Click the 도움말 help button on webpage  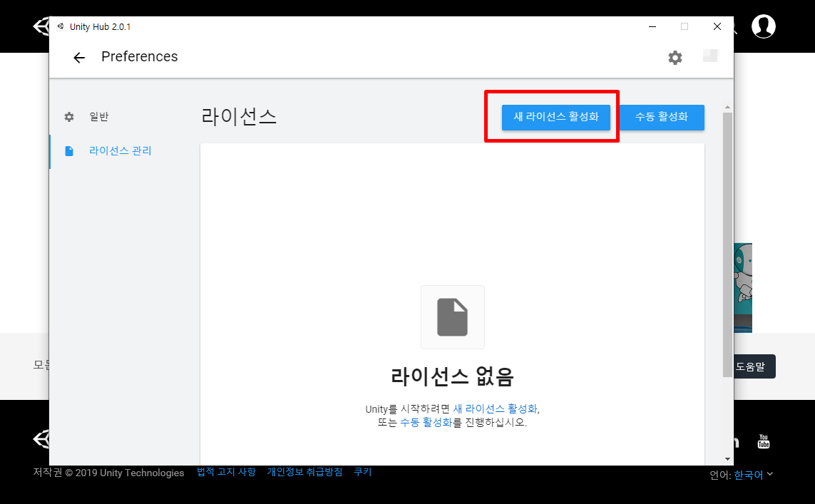coord(754,366)
